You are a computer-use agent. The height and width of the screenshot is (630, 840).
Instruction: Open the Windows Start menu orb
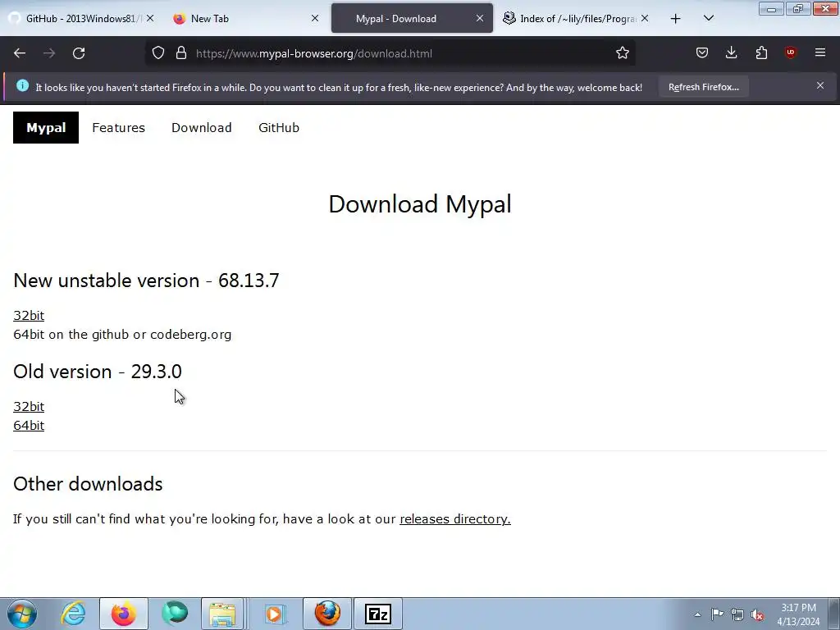pos(22,614)
